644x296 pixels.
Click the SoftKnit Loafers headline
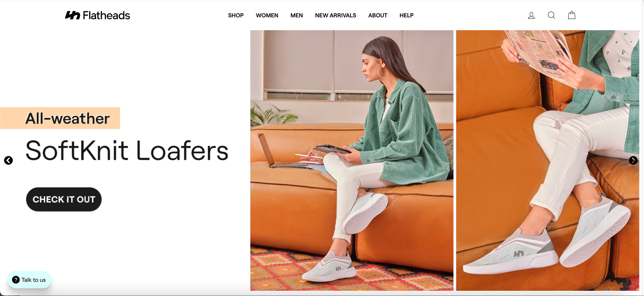click(x=127, y=151)
